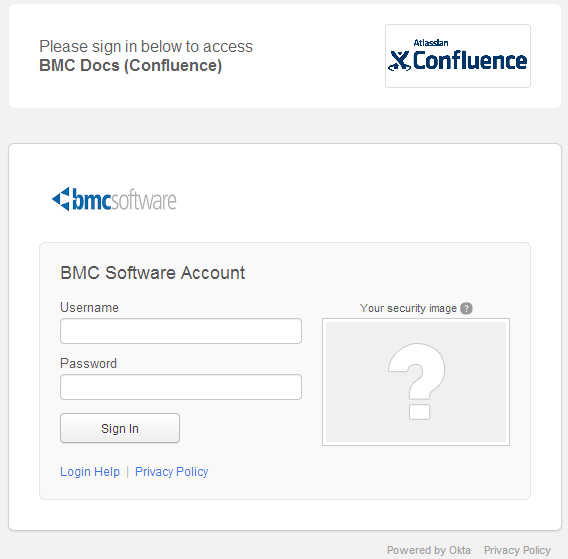Click the Sign In button
Viewport: 568px width, 559px height.
pos(120,428)
